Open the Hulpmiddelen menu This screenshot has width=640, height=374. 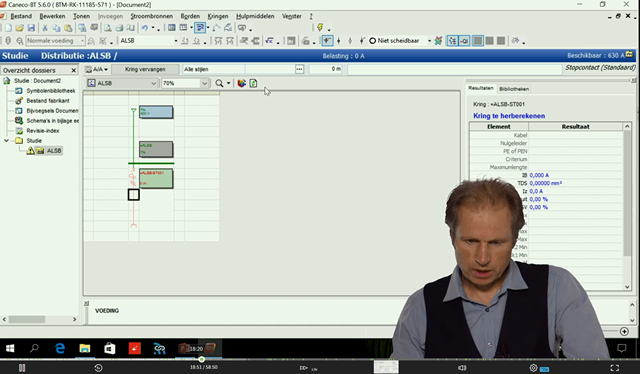pos(255,16)
